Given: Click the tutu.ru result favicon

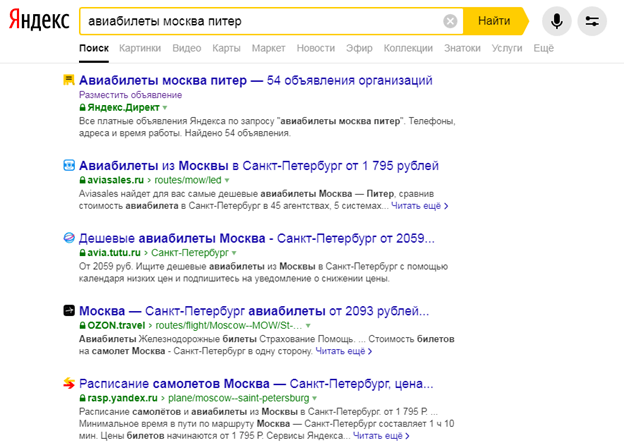Looking at the screenshot, I should click(x=69, y=238).
